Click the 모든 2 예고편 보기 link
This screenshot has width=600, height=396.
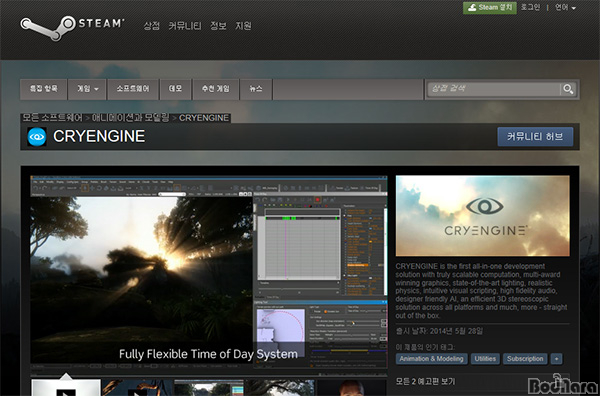click(x=426, y=381)
